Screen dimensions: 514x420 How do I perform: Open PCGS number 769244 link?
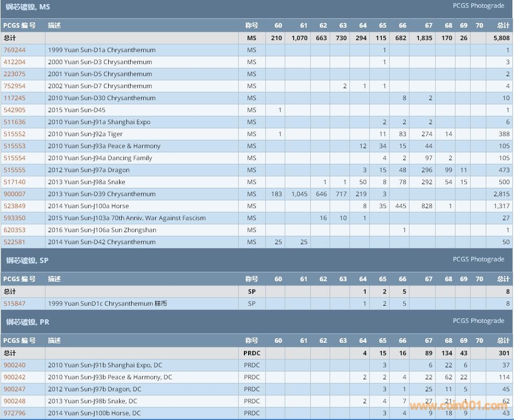pyautogui.click(x=14, y=50)
